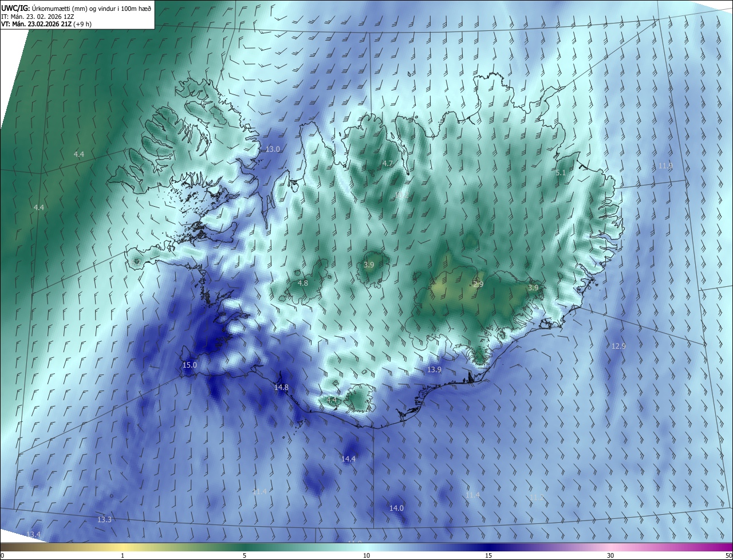Image resolution: width=733 pixels, height=560 pixels.
Task: Click the 12.9 value label
Action: [x=618, y=346]
